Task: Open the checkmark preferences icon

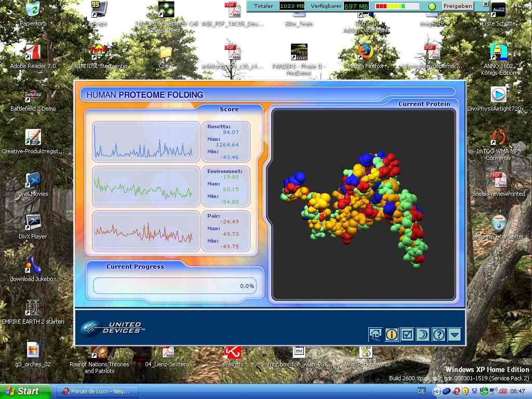Action: pos(407,335)
